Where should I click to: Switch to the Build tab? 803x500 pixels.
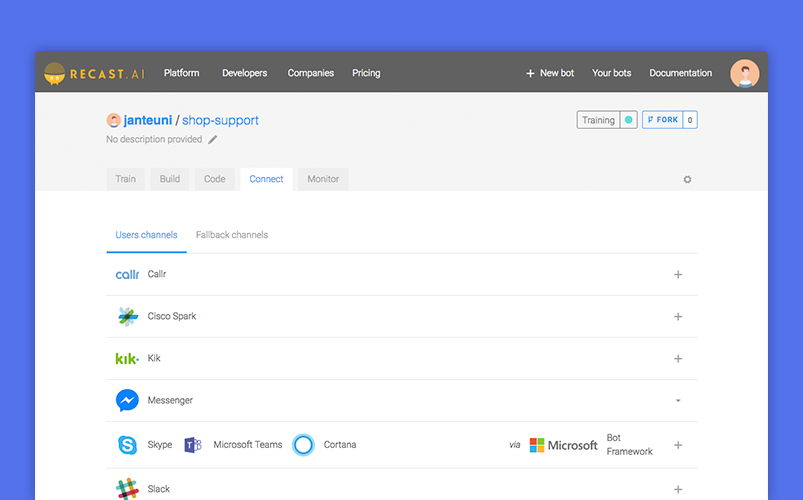[x=170, y=179]
